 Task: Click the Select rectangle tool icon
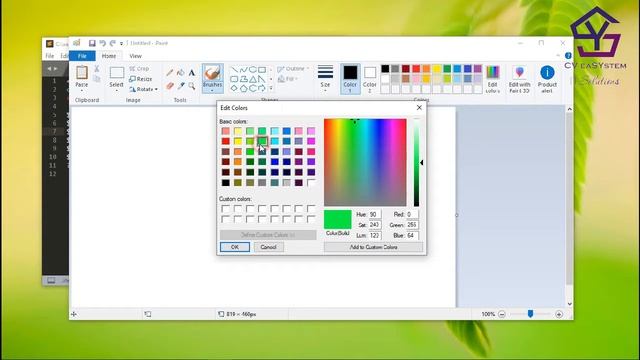pyautogui.click(x=116, y=73)
